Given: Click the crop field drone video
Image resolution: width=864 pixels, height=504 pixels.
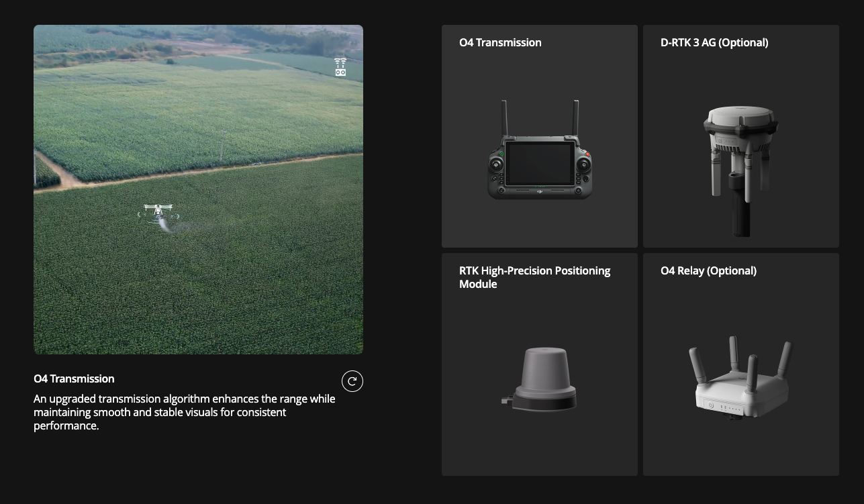Looking at the screenshot, I should pos(198,189).
